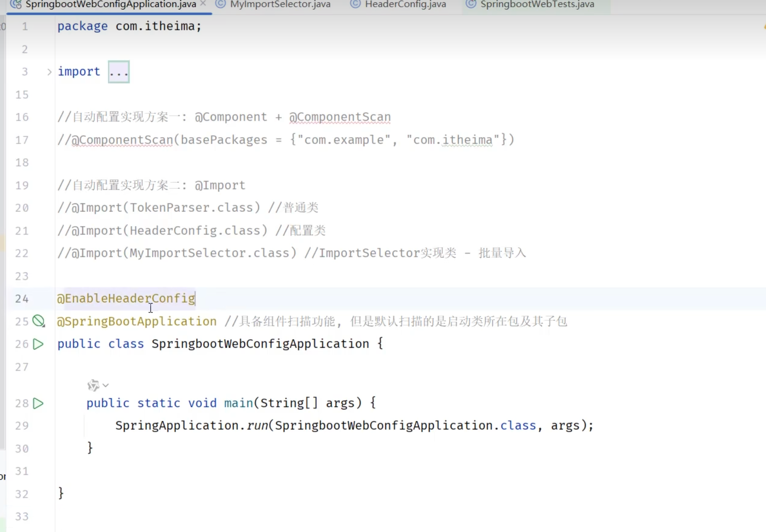Toggle a breakpoint at line number 29
The width and height of the screenshot is (766, 532).
(22, 426)
